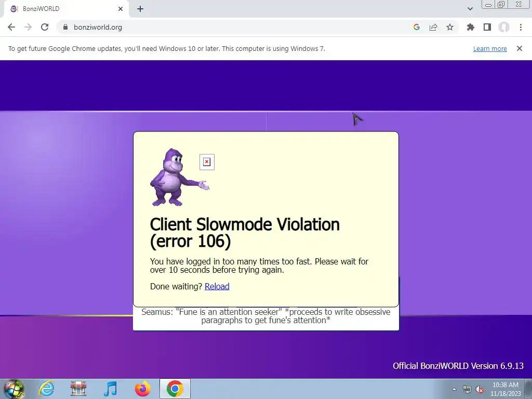Select the BonziWORLD tab

tap(66, 9)
